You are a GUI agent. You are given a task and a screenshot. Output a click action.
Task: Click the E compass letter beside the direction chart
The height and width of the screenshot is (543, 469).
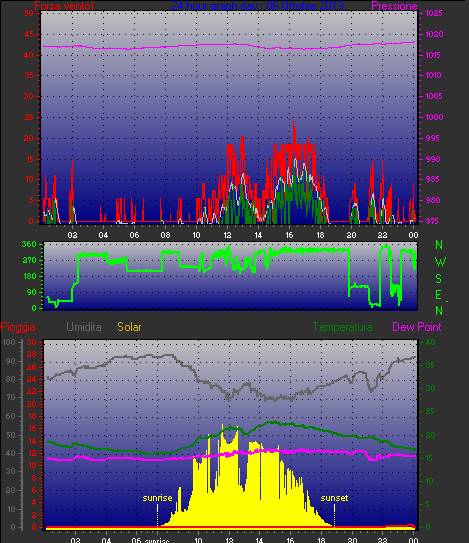[439, 295]
